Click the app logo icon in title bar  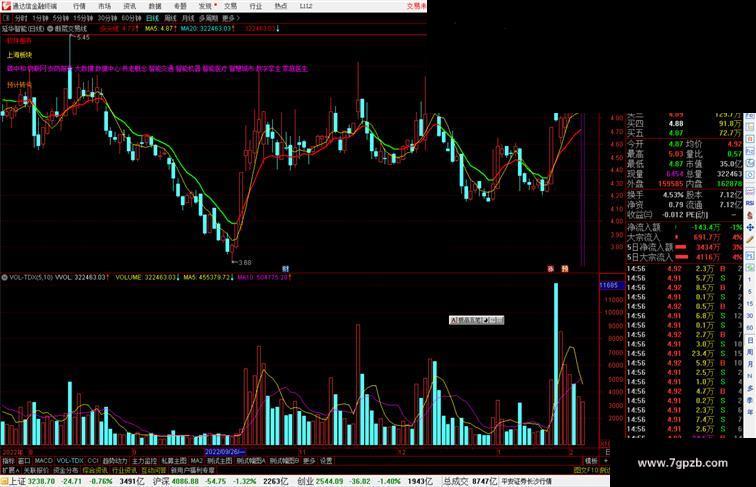point(6,6)
